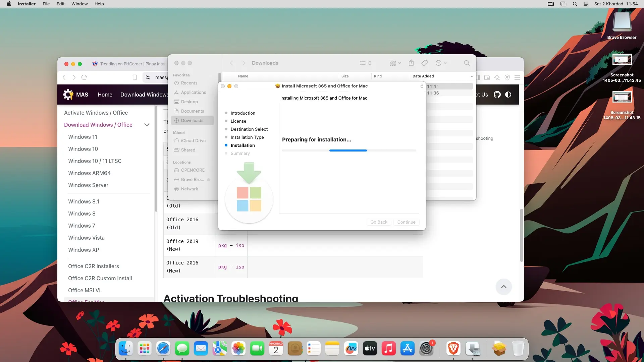The width and height of the screenshot is (644, 362).
Task: Open Music from the Dock
Action: pyautogui.click(x=389, y=349)
